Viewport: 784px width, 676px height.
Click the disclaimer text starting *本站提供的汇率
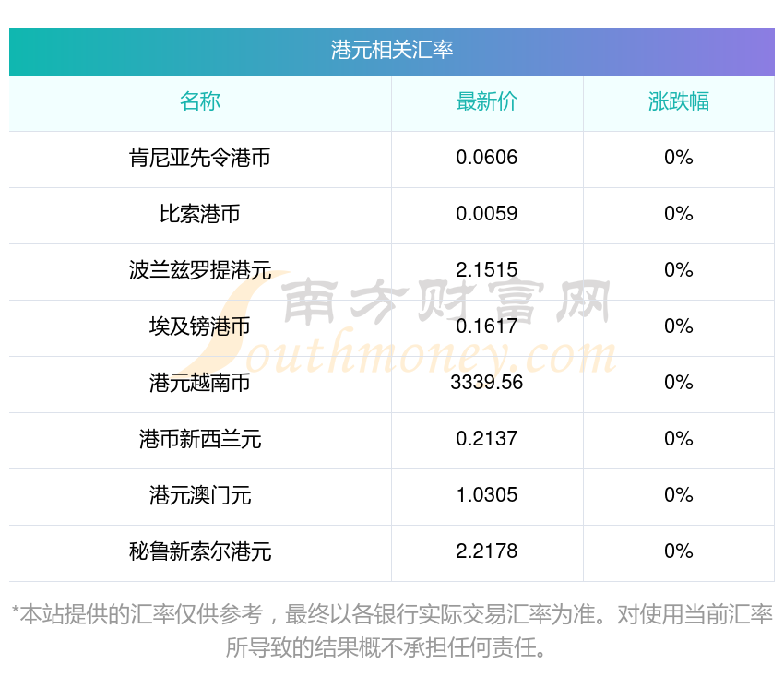click(x=391, y=631)
